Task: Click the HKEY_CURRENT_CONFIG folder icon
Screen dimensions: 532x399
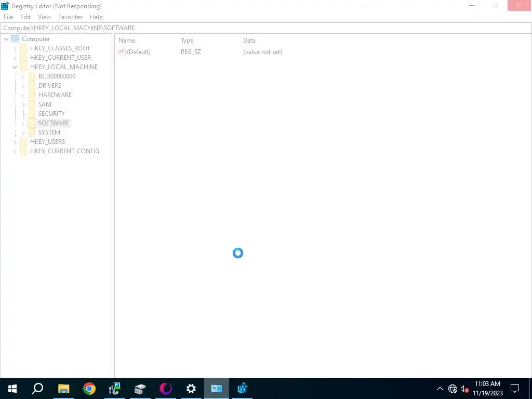Action: (x=24, y=151)
